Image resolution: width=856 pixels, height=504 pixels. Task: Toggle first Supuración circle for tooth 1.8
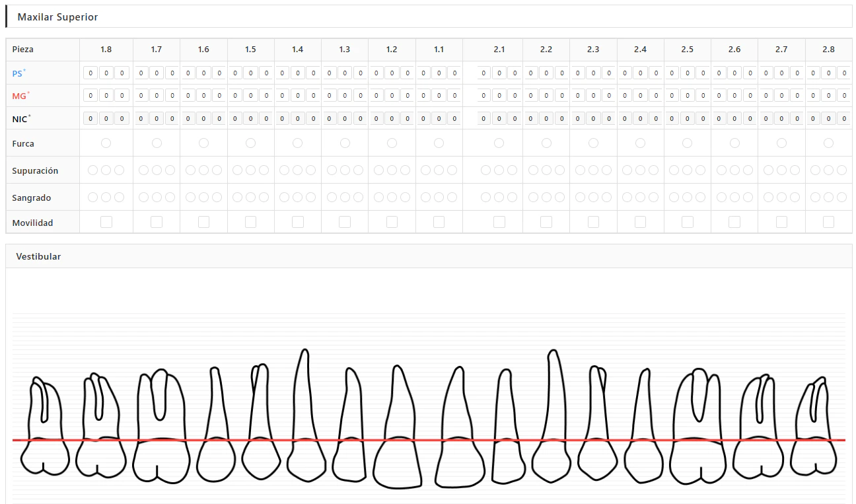[x=92, y=170]
